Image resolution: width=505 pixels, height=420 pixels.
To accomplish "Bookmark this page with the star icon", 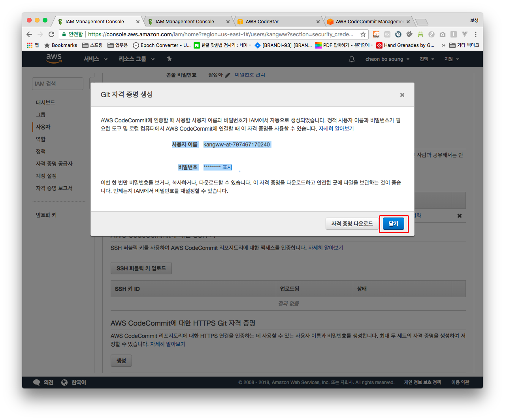I will click(363, 34).
